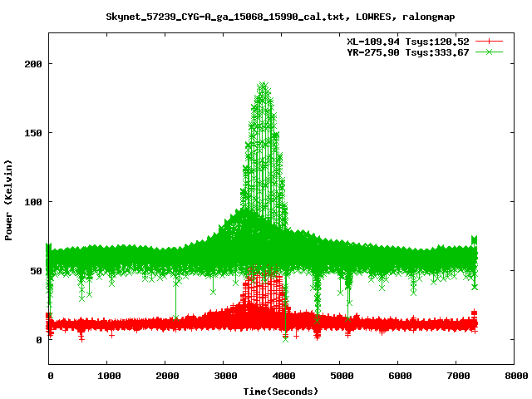Click the y-axis tick label 200
This screenshot has width=532, height=399.
tap(33, 64)
